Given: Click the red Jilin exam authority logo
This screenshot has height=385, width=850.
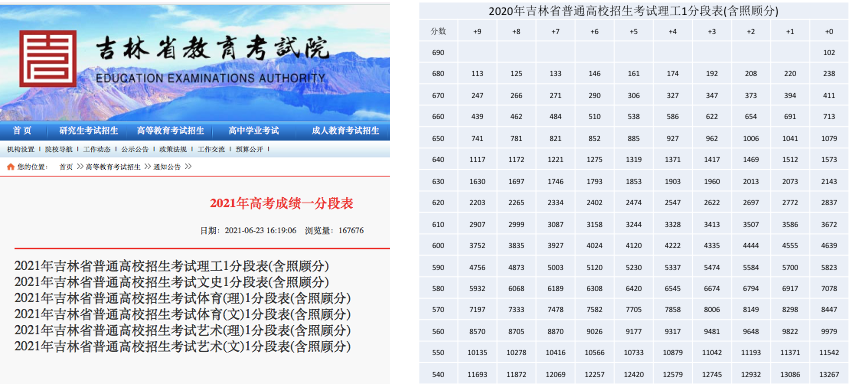Looking at the screenshot, I should tap(48, 59).
